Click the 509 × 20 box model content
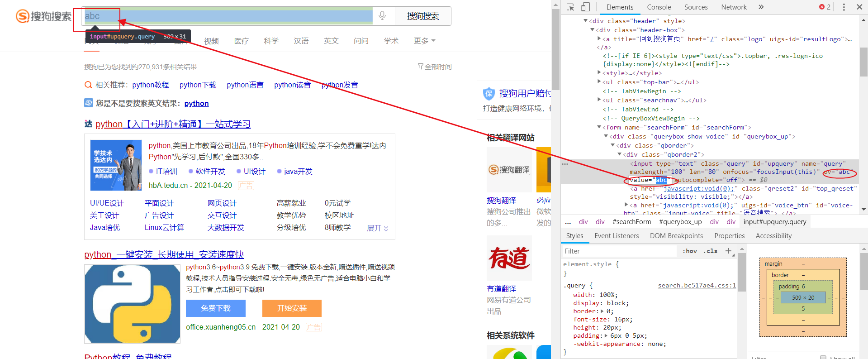 [803, 297]
